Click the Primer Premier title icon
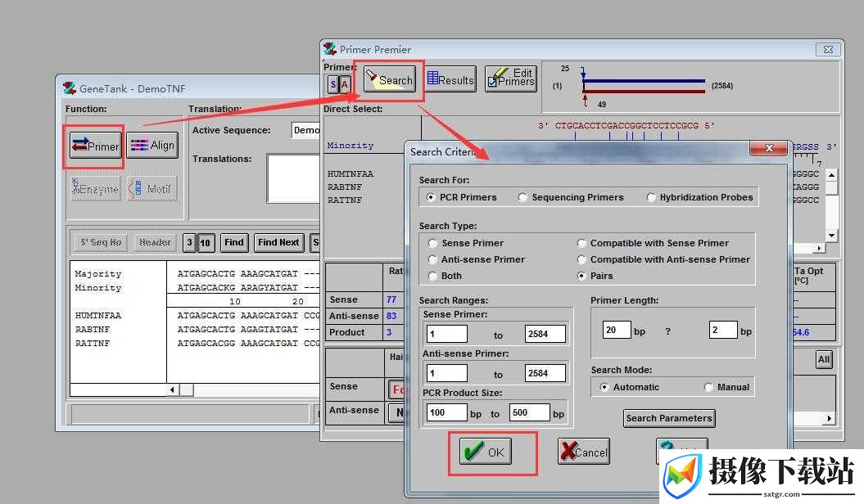Image resolution: width=864 pixels, height=504 pixels. 330,49
